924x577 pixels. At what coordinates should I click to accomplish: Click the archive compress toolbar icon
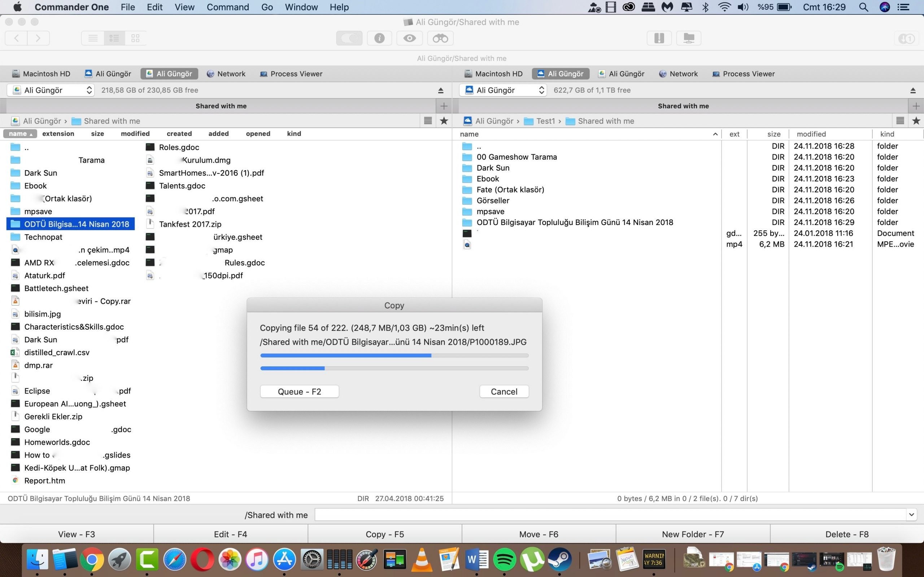(659, 38)
